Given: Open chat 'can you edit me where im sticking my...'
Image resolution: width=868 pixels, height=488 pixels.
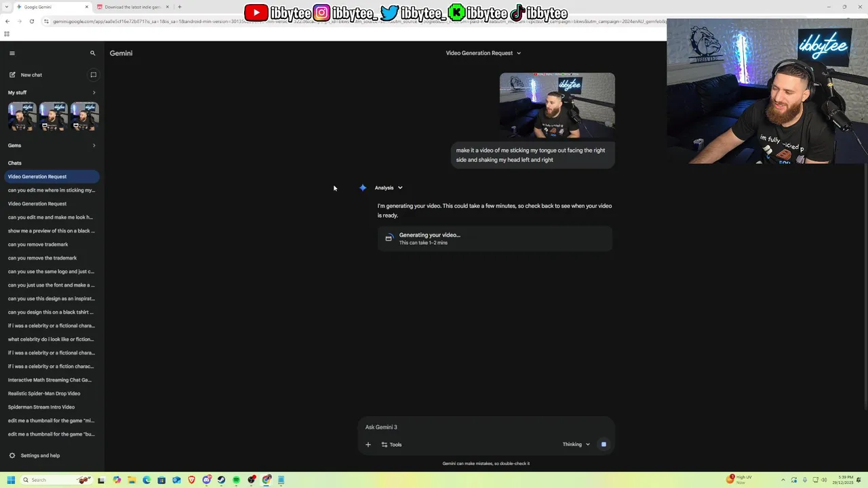Looking at the screenshot, I should pos(52,190).
